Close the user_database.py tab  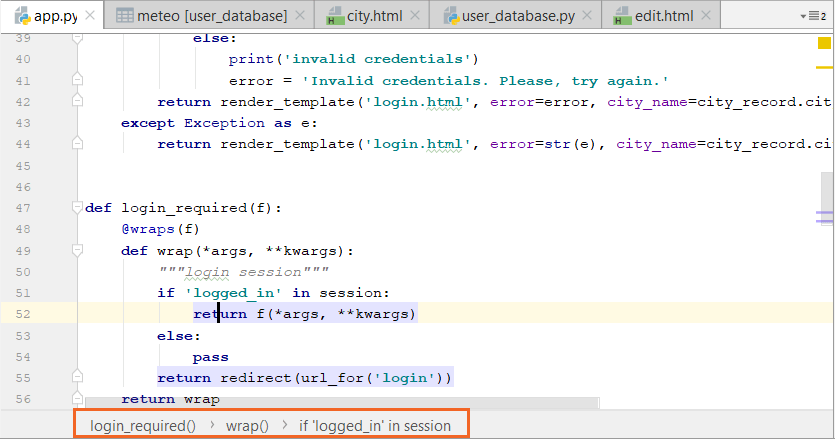click(x=589, y=17)
